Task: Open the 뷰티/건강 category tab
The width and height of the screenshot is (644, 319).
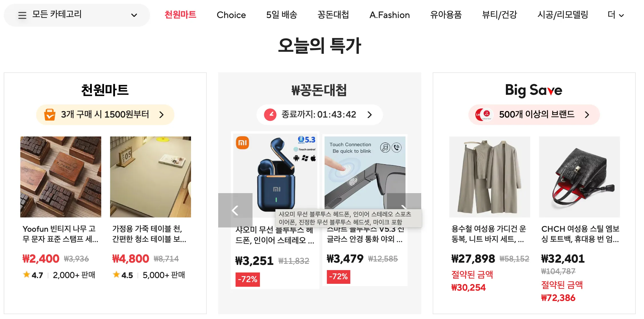Action: coord(500,15)
